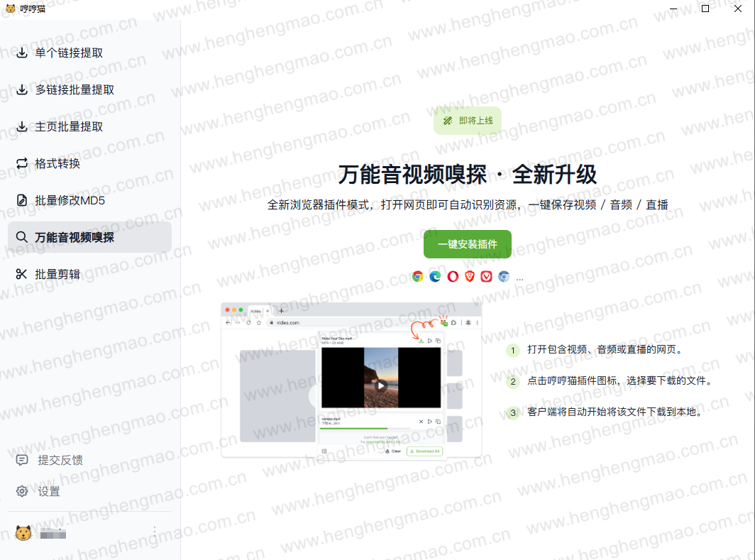Select the Vivaldi browser icon
Image resolution: width=755 pixels, height=560 pixels.
click(487, 277)
